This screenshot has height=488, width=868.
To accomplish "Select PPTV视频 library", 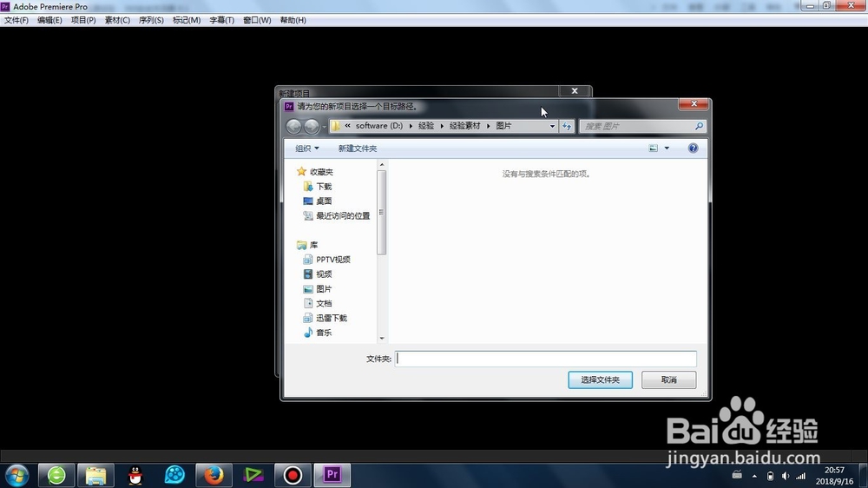I will coord(327,260).
